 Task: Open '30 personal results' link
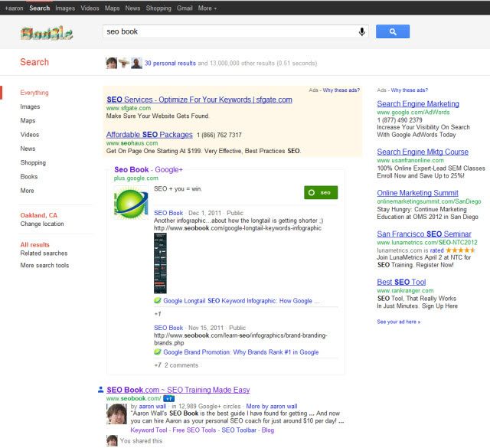coord(170,64)
